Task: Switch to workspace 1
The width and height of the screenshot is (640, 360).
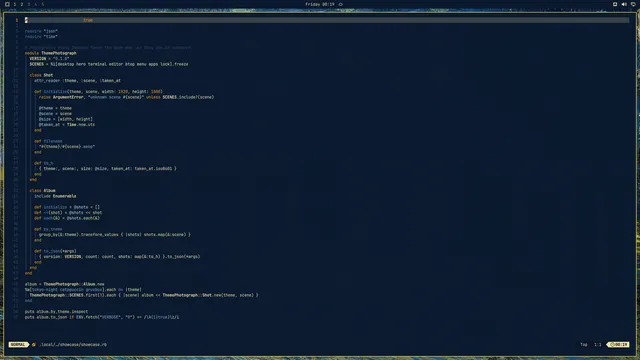Action: (15, 4)
